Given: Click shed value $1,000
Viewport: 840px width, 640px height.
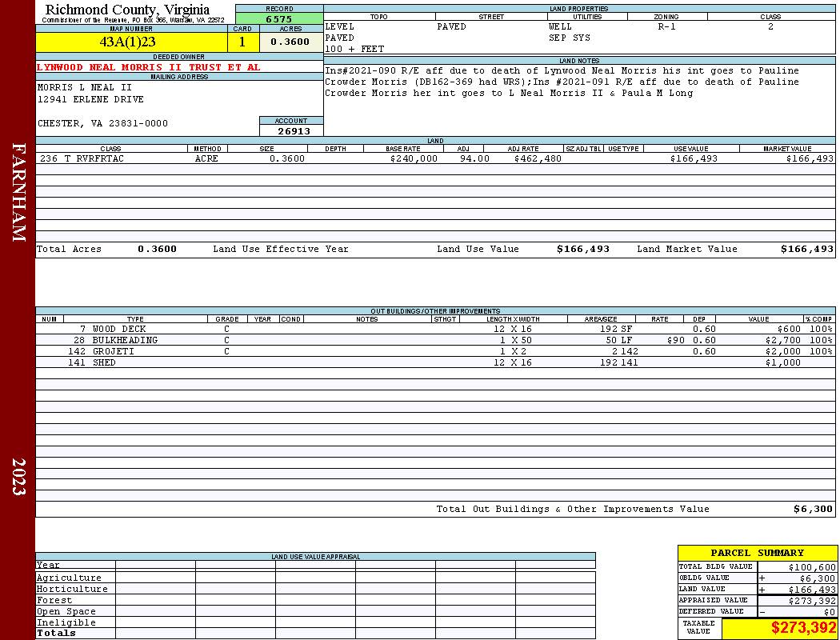Looking at the screenshot, I should [x=782, y=363].
